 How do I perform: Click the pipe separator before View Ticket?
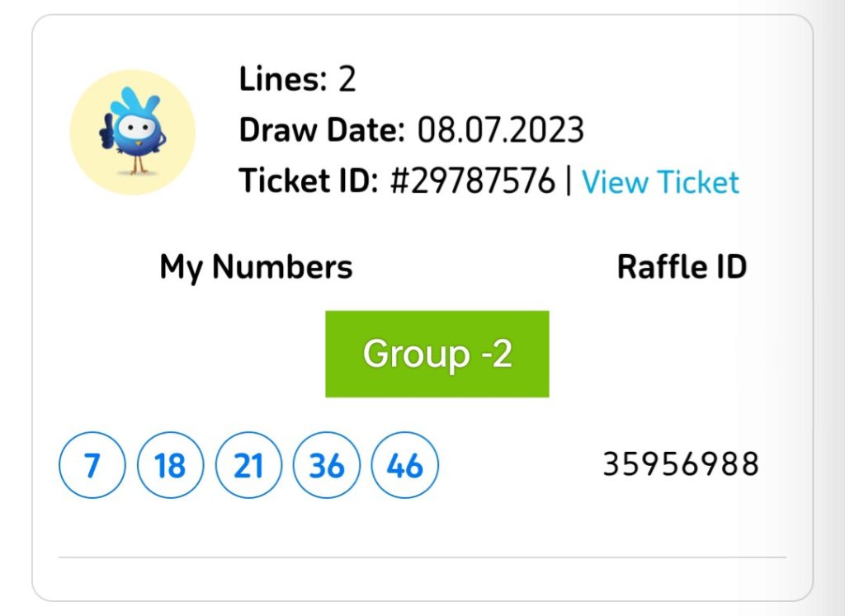pyautogui.click(x=568, y=181)
